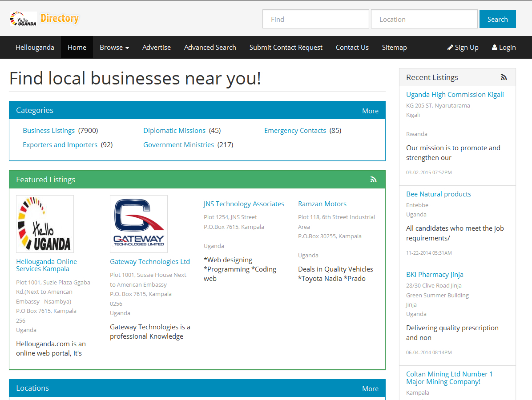Click More in the Locations header
Screen dimensions: 532x400
(370, 389)
